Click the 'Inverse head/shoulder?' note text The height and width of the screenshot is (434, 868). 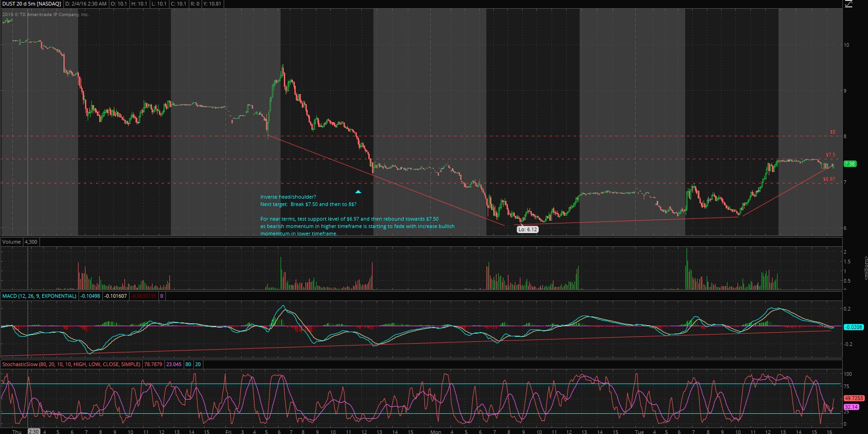pyautogui.click(x=288, y=197)
